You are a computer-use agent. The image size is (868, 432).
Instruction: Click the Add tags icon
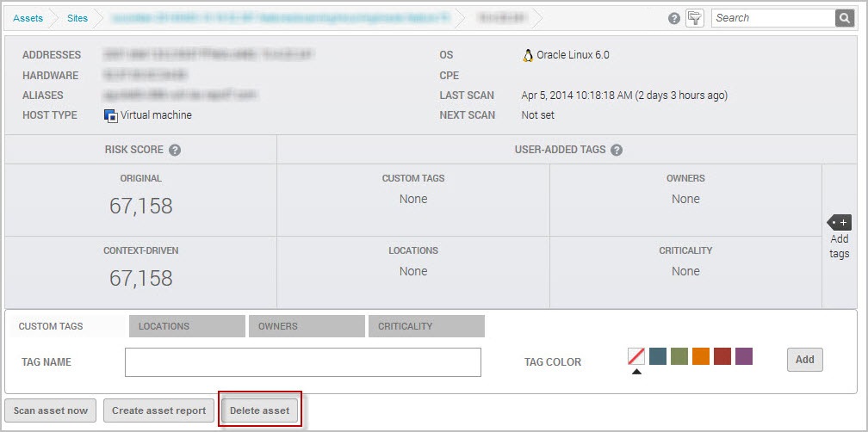tap(839, 223)
